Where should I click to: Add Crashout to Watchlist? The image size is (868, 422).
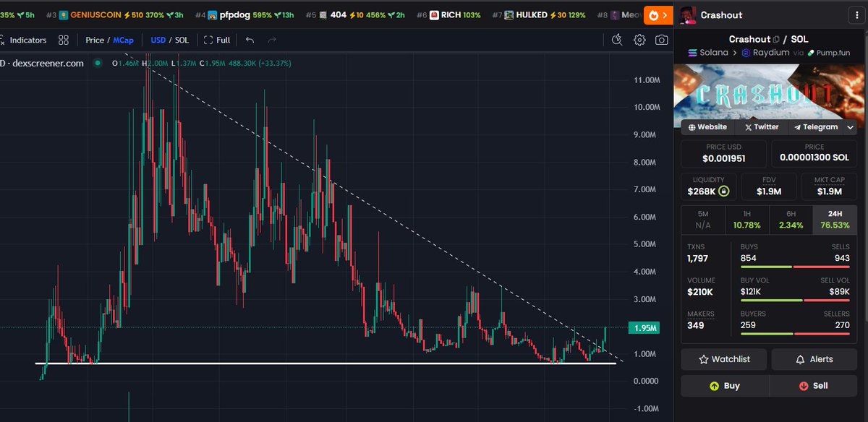tap(724, 359)
